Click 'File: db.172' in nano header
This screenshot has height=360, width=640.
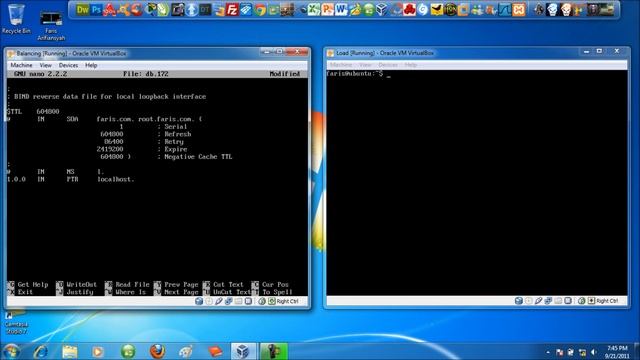coord(146,74)
